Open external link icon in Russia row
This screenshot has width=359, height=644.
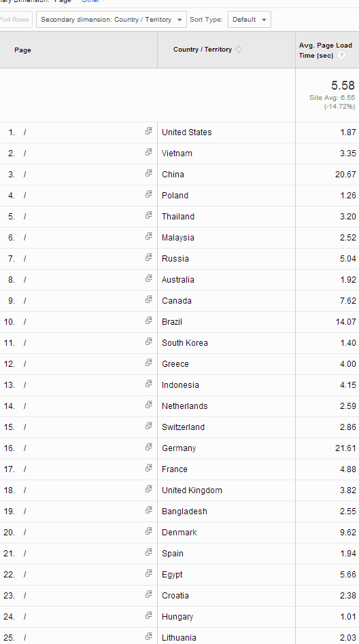click(148, 257)
